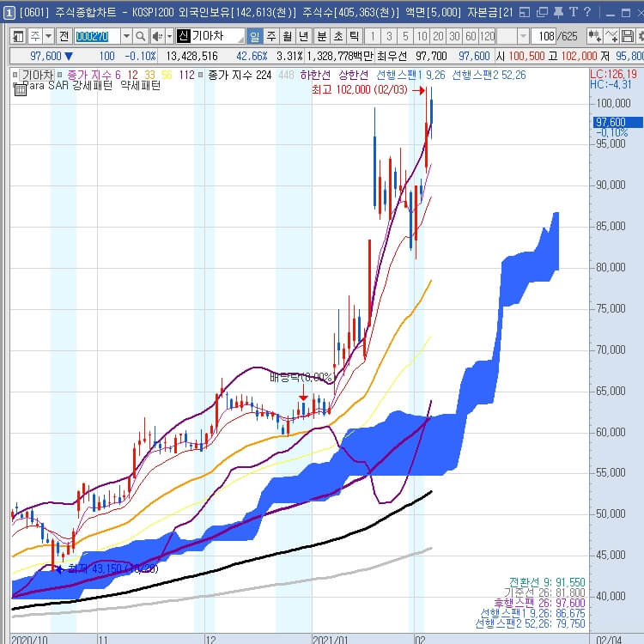Screen dimensions: 644x644
Task: Open the dropdown next to speaker icon
Action: pos(169,37)
